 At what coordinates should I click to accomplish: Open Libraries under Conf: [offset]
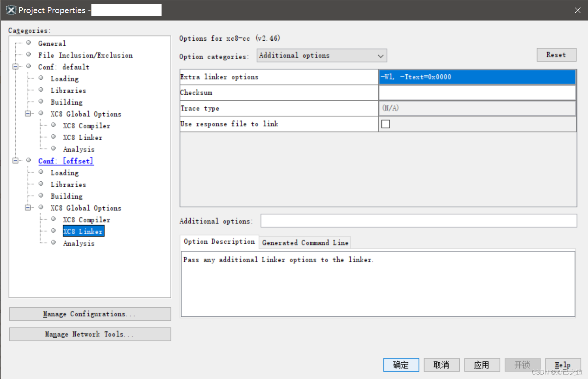click(x=68, y=185)
